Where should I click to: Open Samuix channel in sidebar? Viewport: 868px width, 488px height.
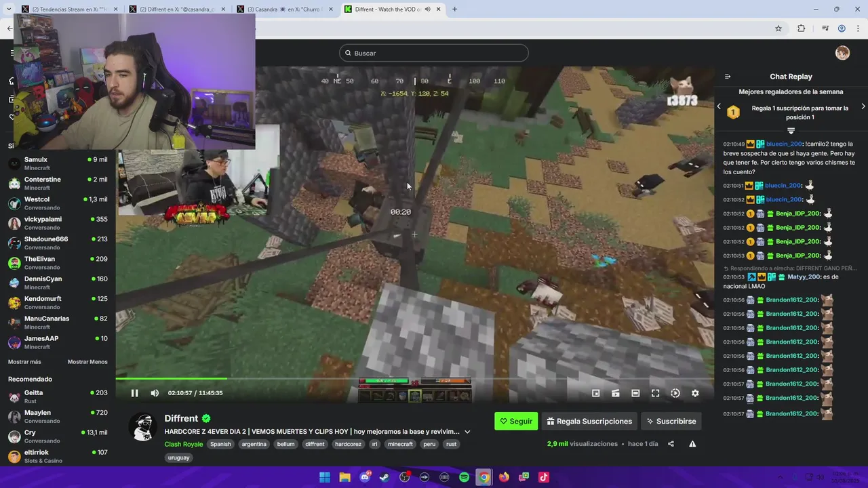pyautogui.click(x=58, y=163)
